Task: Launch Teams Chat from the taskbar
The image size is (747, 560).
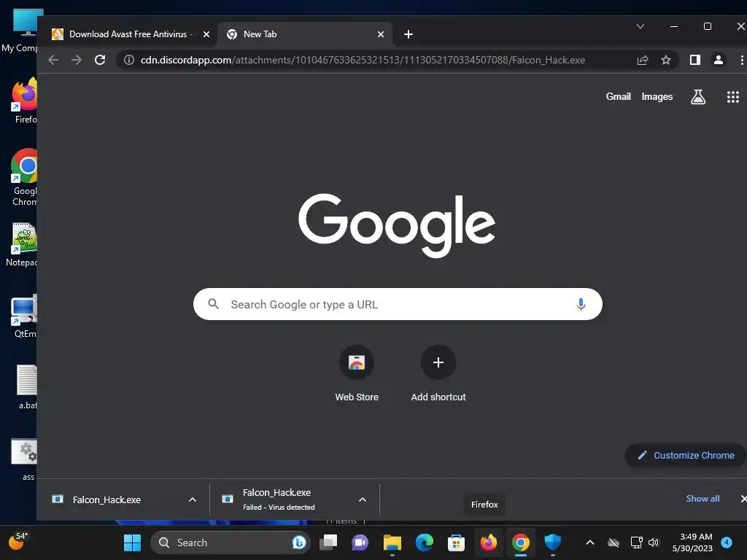Action: pyautogui.click(x=360, y=542)
